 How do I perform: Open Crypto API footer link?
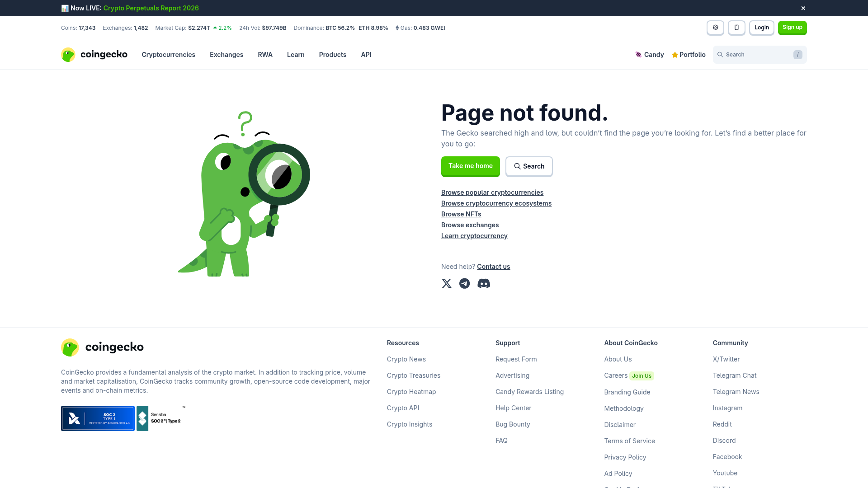pos(403,408)
